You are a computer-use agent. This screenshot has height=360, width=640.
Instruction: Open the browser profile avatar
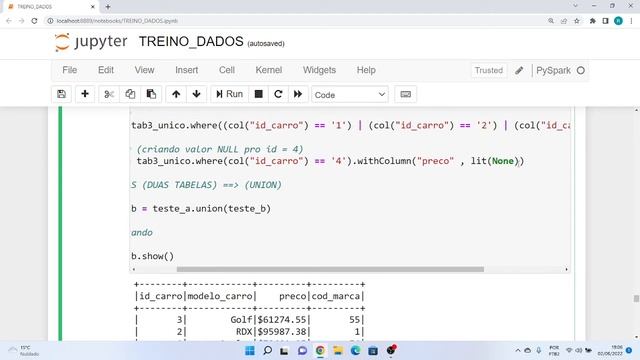(618, 21)
